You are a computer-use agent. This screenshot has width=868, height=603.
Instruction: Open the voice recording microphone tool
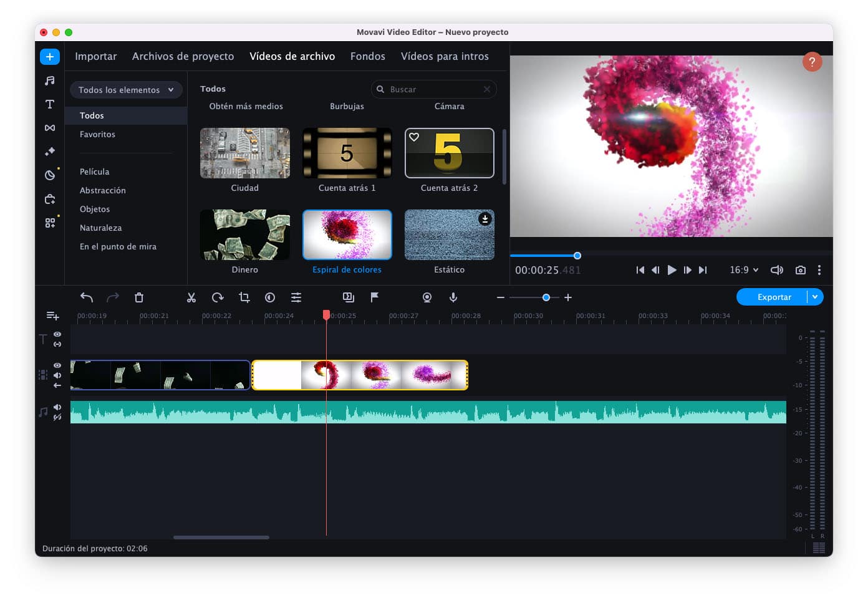point(453,297)
